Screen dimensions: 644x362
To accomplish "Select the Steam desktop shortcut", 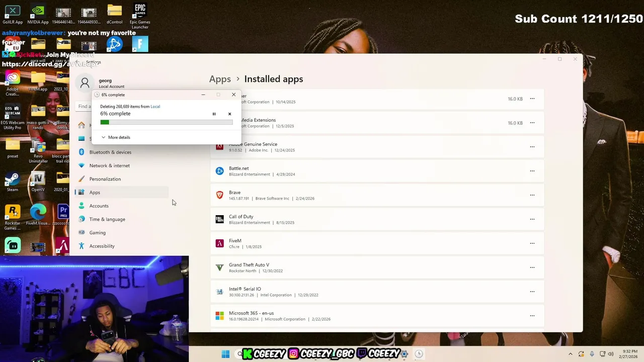I will (x=13, y=182).
